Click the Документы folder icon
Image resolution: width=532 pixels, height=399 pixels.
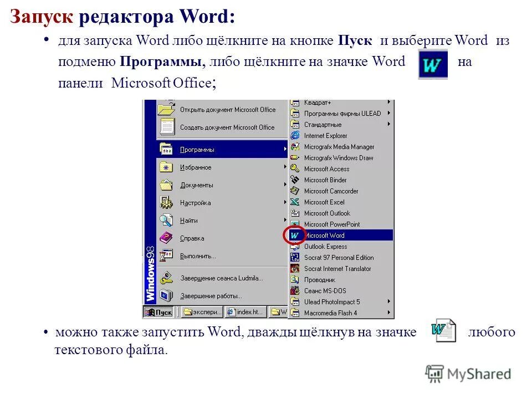[166, 185]
